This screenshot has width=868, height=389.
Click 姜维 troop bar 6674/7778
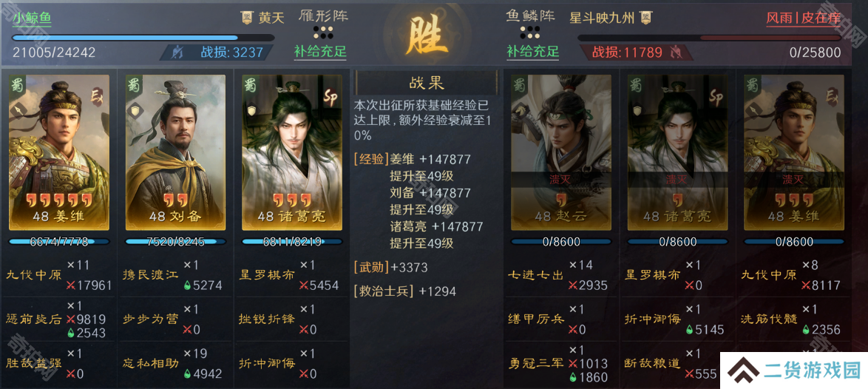coord(59,242)
